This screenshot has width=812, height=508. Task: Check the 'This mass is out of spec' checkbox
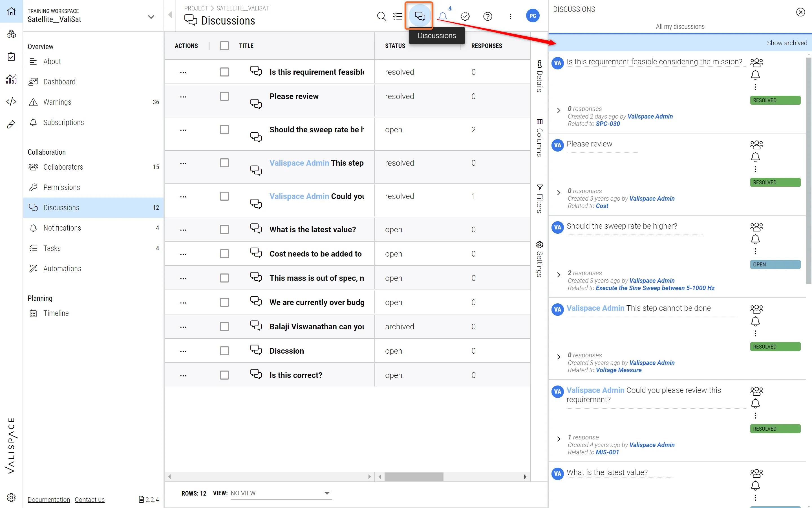pos(224,278)
